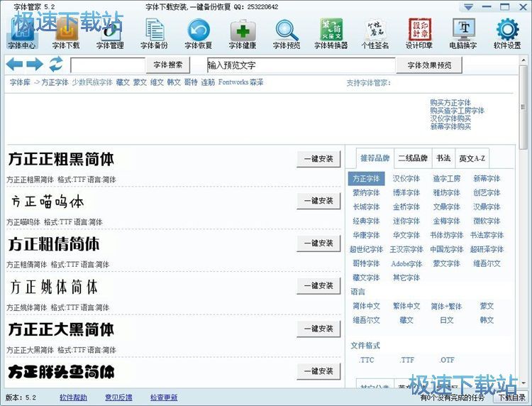Open the 字体备份 font backup icon

[154, 33]
